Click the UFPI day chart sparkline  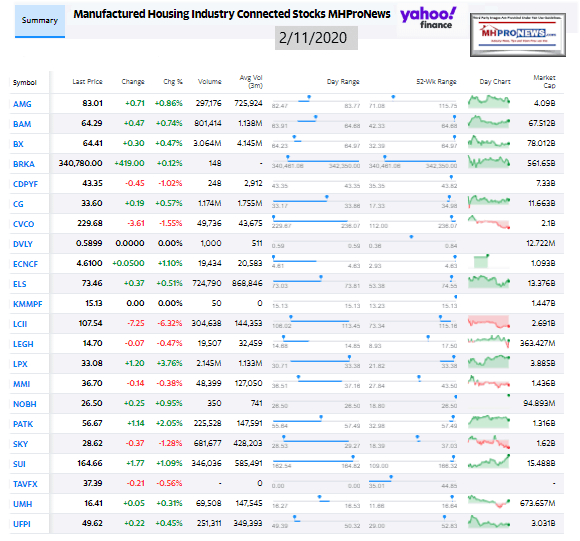click(x=489, y=521)
